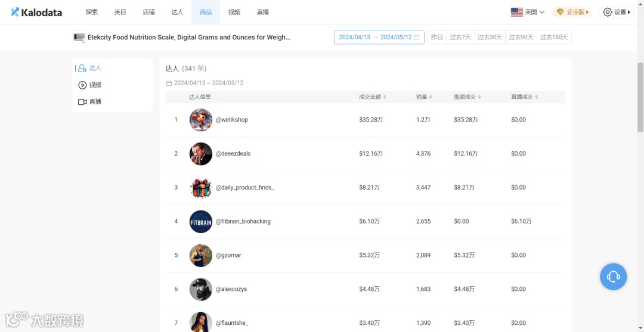Open the @wetikshop creator name
644x332 pixels.
click(232, 120)
